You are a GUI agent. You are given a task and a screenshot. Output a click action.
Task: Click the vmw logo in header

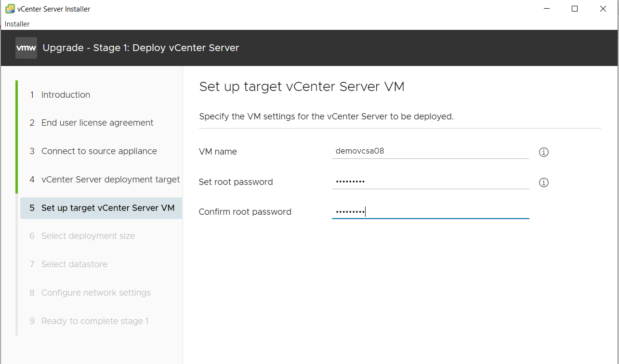[x=26, y=48]
